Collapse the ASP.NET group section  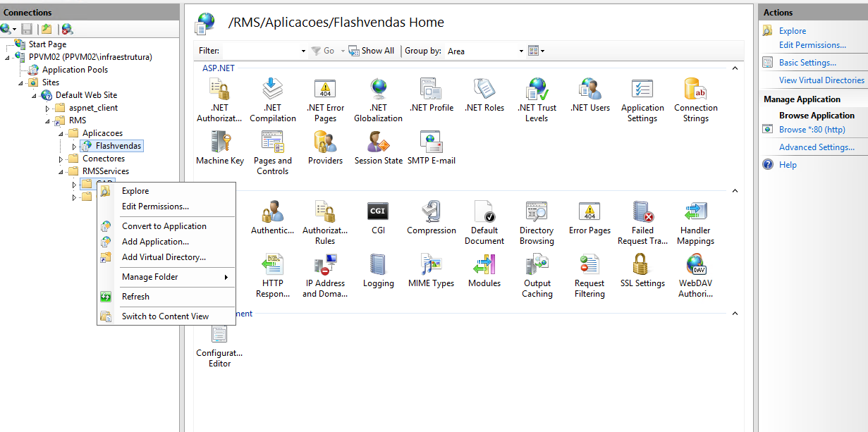tap(735, 68)
